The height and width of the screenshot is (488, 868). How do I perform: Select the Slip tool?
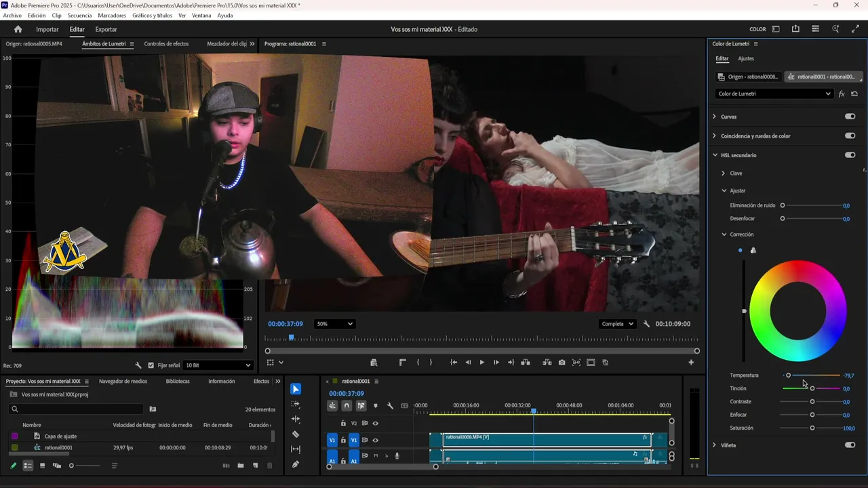pyautogui.click(x=296, y=449)
